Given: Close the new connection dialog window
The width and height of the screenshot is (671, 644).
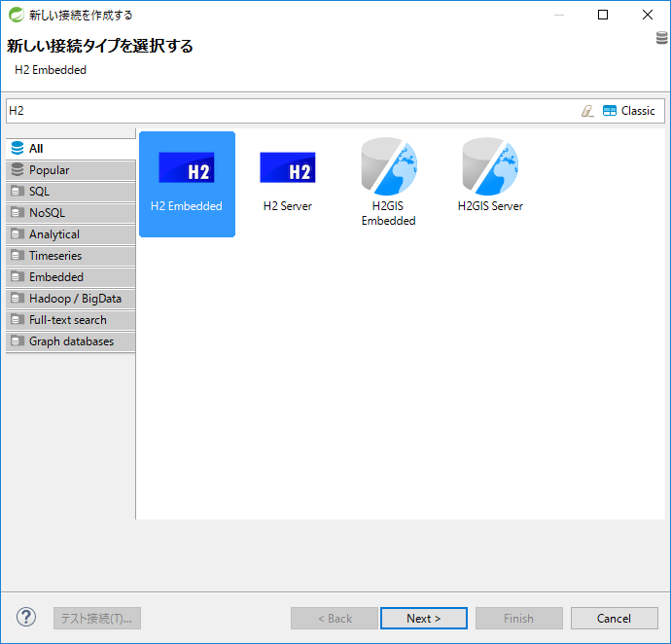Looking at the screenshot, I should (648, 15).
